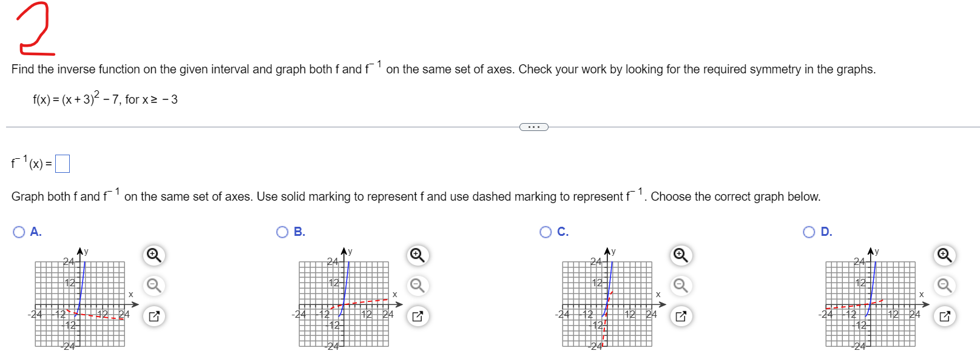Image resolution: width=980 pixels, height=362 pixels.
Task: Click the zoom-in magnifier icon beside graph A
Action: click(x=153, y=256)
